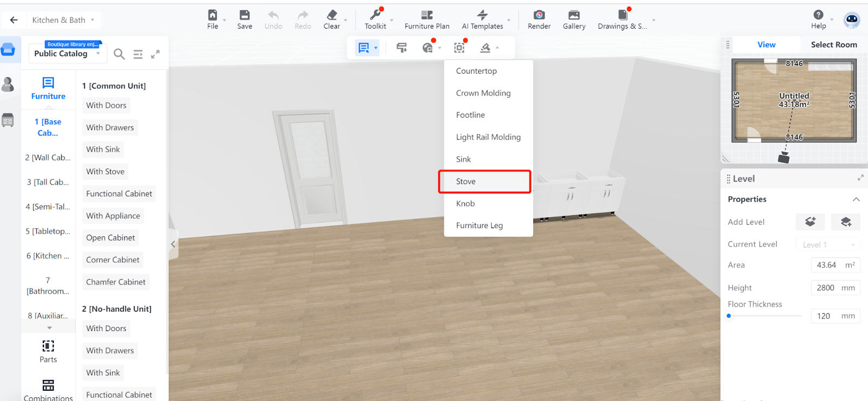Click the selection frame tool icon
868x401 pixels.
point(459,48)
